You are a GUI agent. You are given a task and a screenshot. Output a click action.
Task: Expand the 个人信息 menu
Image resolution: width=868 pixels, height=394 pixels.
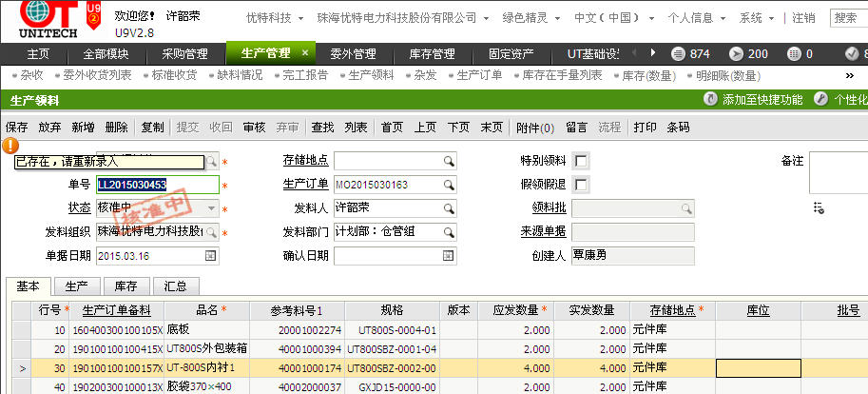tap(699, 18)
